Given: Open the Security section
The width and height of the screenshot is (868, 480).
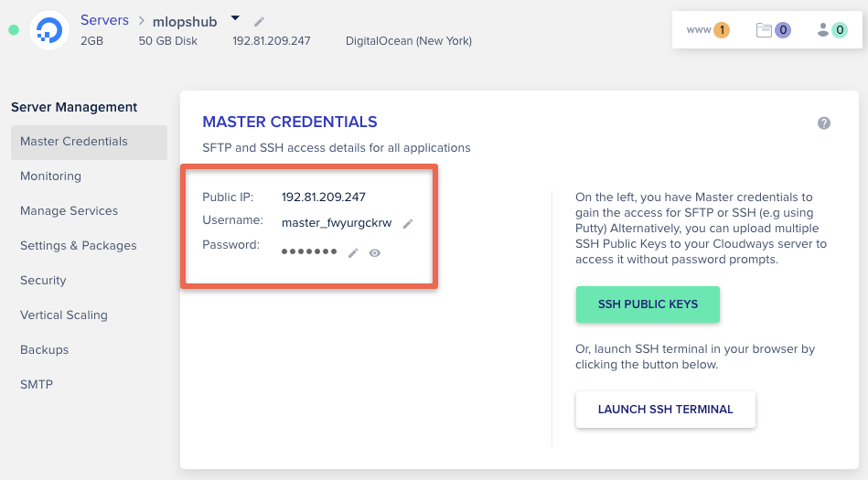Looking at the screenshot, I should (43, 281).
